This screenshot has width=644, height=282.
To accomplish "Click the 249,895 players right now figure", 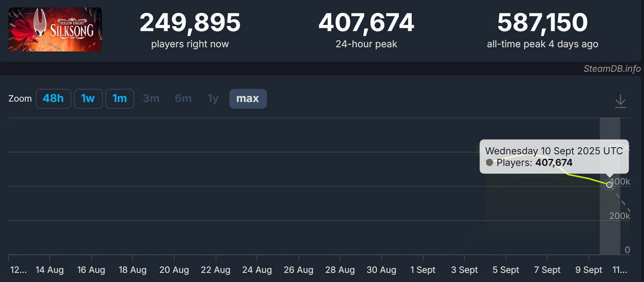I will click(x=190, y=23).
